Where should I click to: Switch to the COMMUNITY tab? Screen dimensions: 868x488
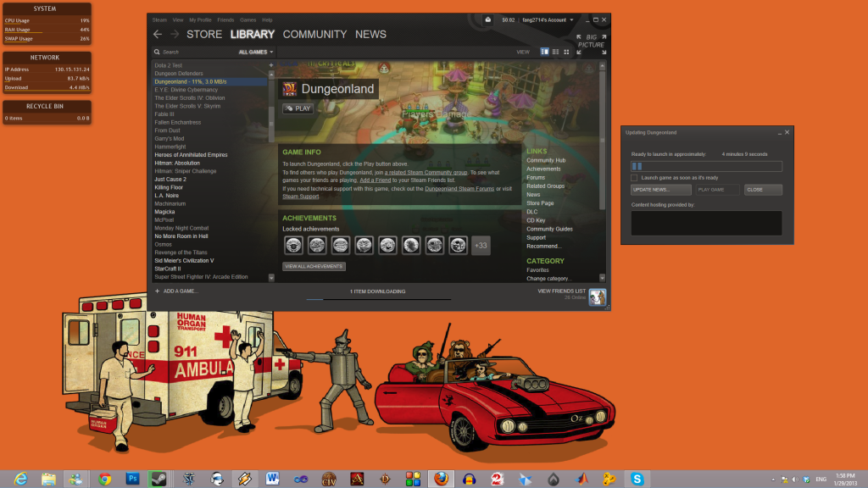click(x=315, y=34)
